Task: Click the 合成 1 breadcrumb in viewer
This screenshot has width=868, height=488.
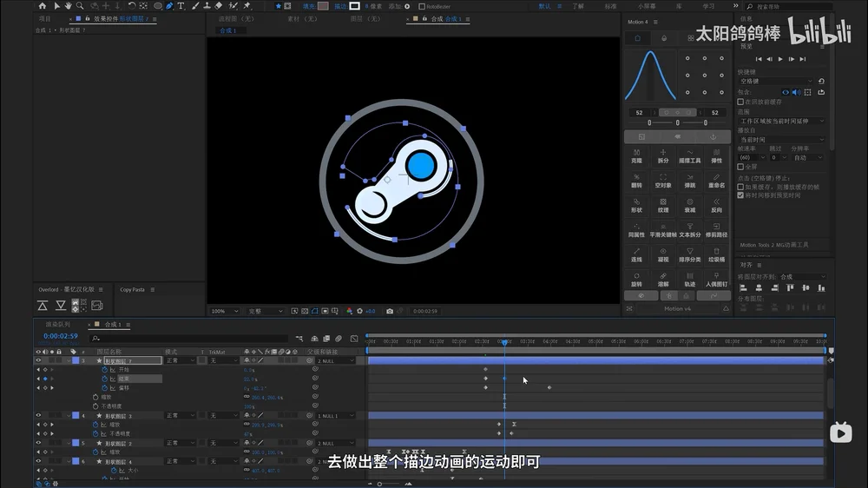Action: [x=227, y=30]
